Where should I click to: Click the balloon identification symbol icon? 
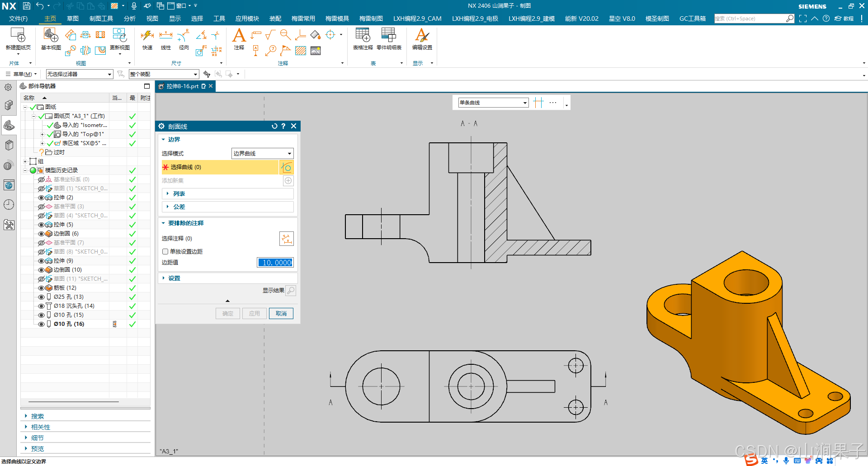271,51
